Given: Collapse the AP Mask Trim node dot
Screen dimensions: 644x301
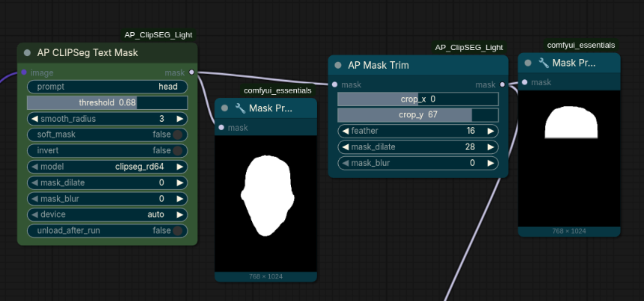Looking at the screenshot, I should pyautogui.click(x=338, y=65).
